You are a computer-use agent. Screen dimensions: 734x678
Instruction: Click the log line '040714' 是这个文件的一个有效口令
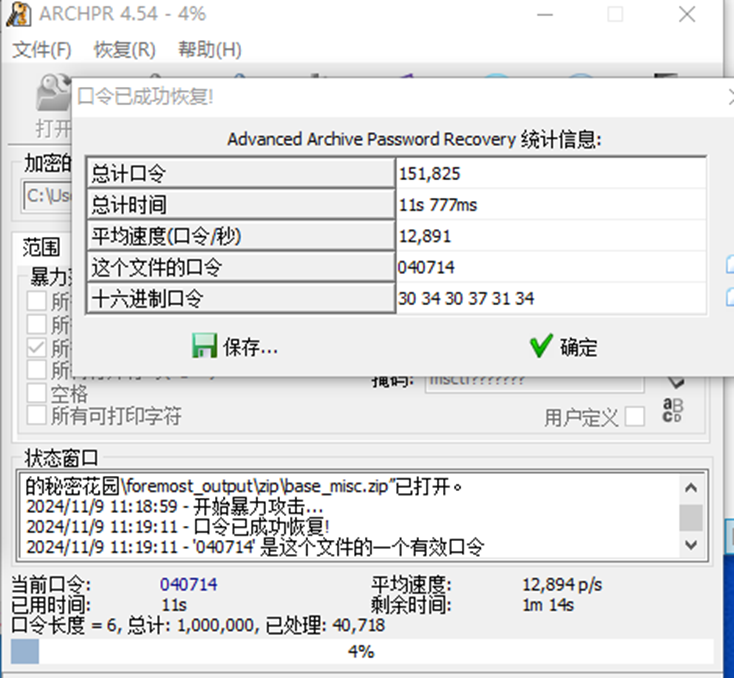[255, 547]
